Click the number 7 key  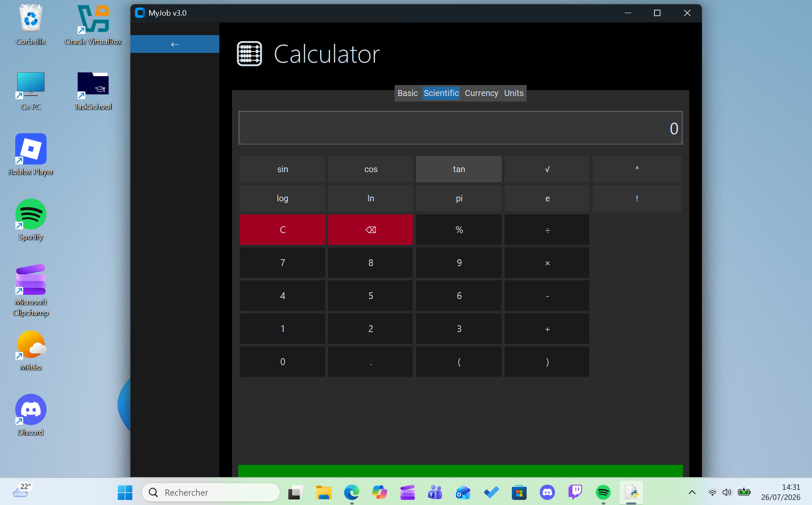[282, 263]
